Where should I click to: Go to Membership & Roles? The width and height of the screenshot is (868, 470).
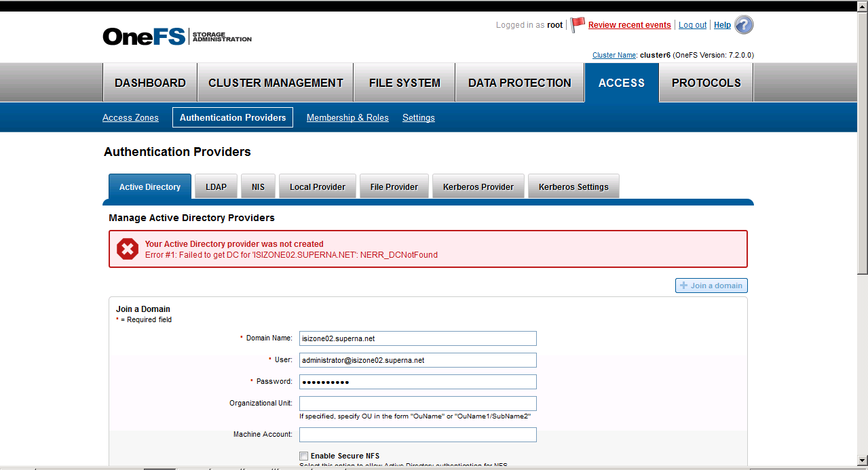tap(347, 117)
